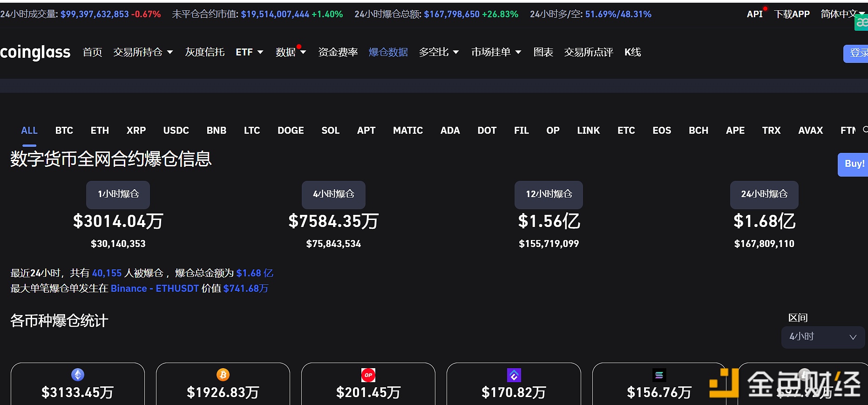Click the green æ extension icon

pyautogui.click(x=861, y=22)
